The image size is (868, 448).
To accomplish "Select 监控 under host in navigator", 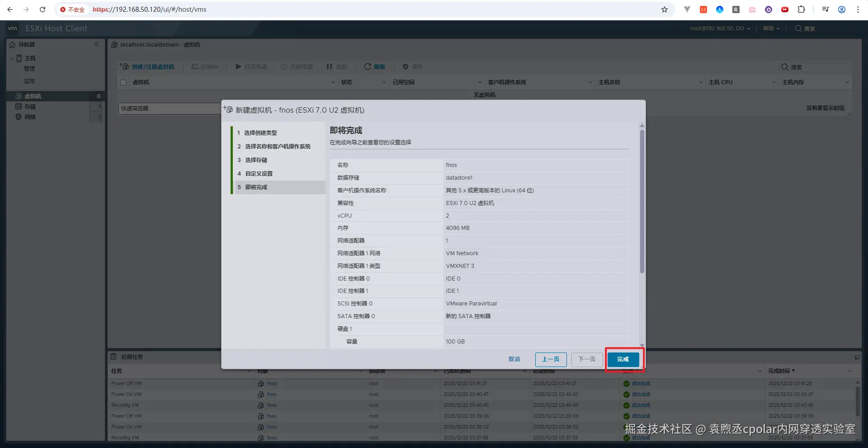I will click(29, 81).
